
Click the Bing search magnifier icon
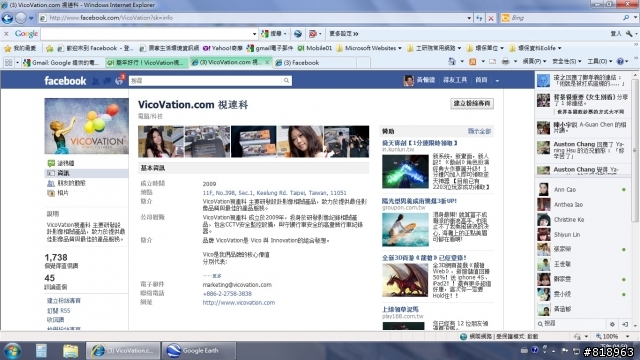(x=626, y=18)
